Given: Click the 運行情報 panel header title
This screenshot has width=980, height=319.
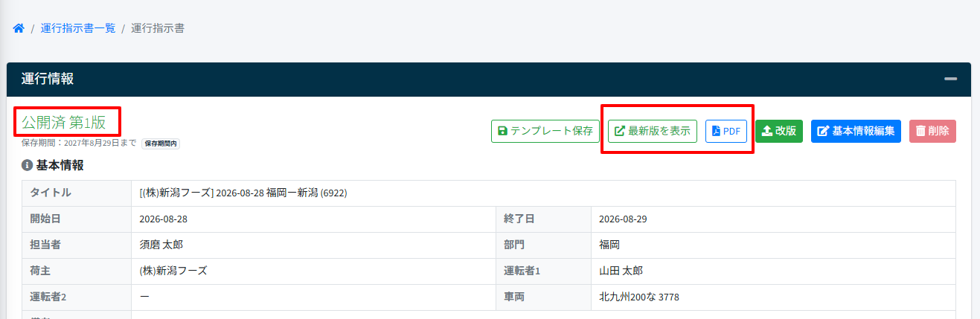Looking at the screenshot, I should tap(48, 79).
